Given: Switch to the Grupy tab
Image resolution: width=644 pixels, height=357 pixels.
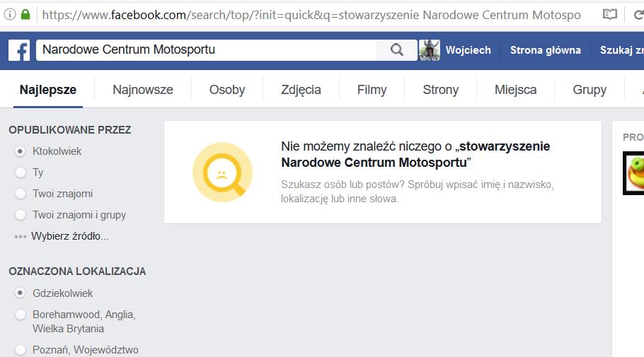Looking at the screenshot, I should click(x=590, y=90).
